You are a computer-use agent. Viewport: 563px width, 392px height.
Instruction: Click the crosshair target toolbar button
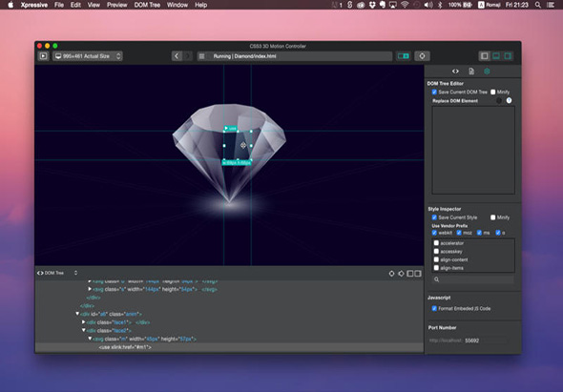pos(422,56)
